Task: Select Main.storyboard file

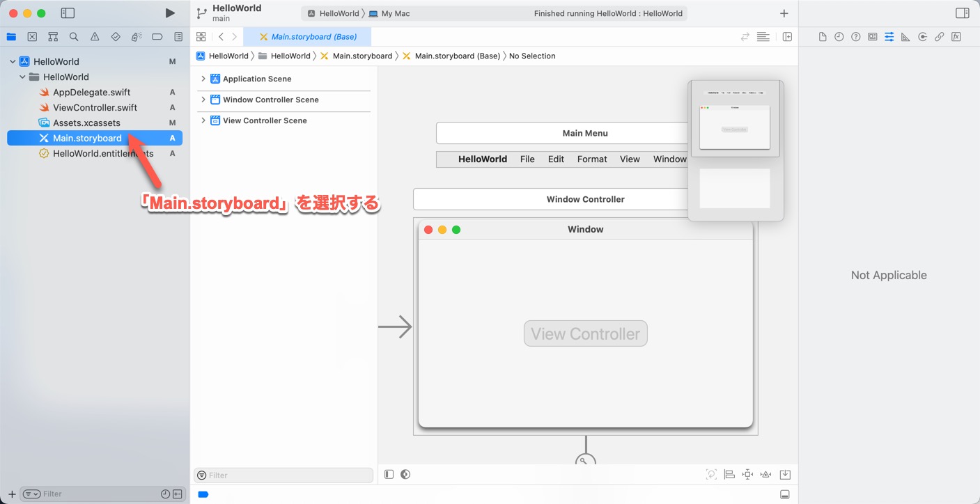Action: [95, 138]
